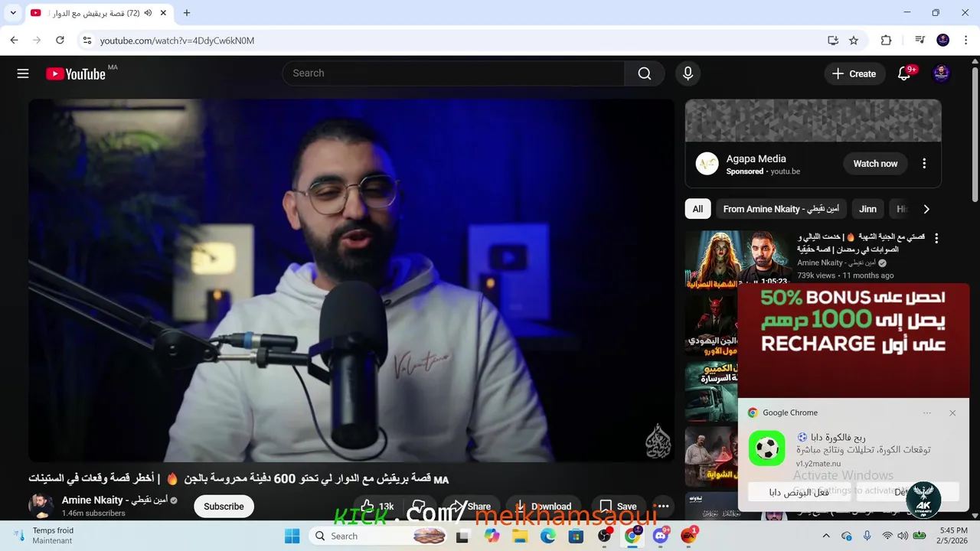The image size is (980, 551).
Task: Open notification settings three-dot icon
Action: (x=927, y=413)
